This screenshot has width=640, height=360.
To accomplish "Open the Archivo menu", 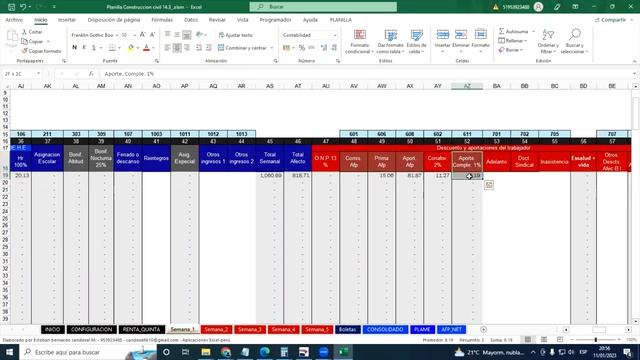I will point(14,20).
